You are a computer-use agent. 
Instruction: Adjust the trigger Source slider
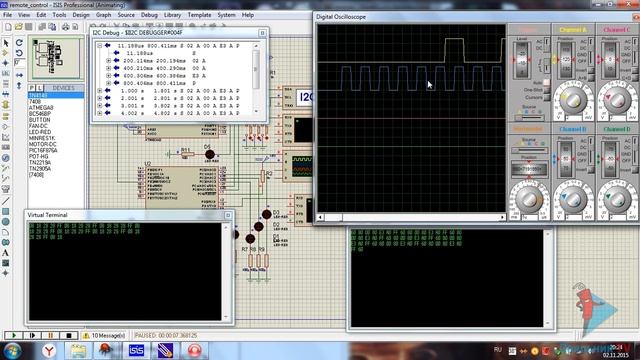tap(529, 118)
